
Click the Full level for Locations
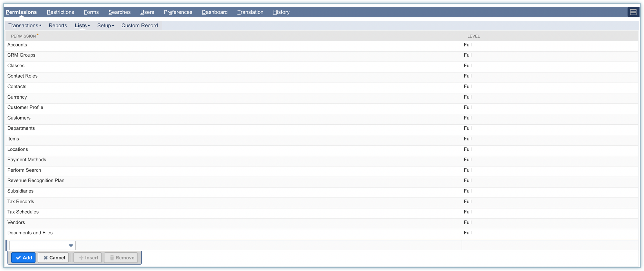pyautogui.click(x=468, y=149)
